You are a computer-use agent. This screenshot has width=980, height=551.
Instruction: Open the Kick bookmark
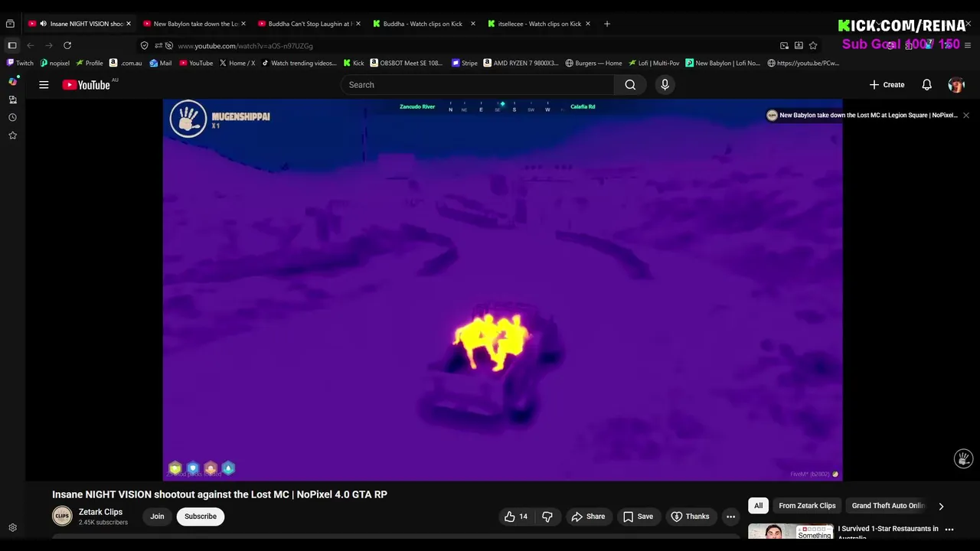(354, 64)
